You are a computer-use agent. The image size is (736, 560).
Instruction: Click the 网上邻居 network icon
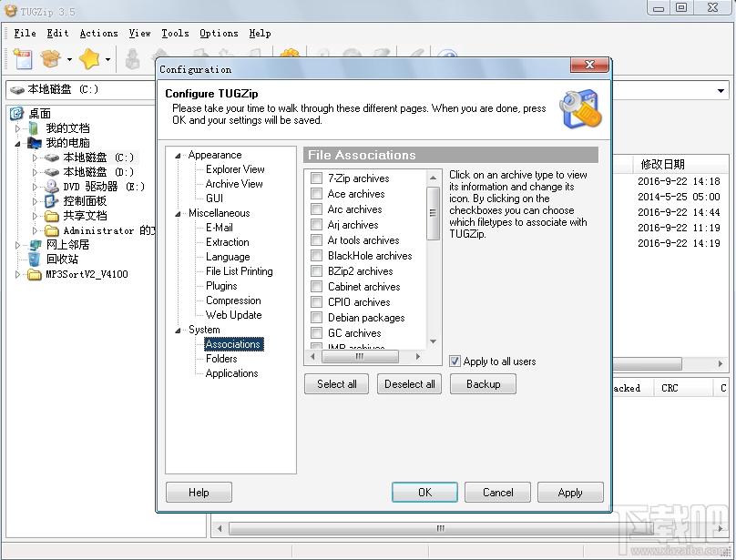[x=36, y=245]
